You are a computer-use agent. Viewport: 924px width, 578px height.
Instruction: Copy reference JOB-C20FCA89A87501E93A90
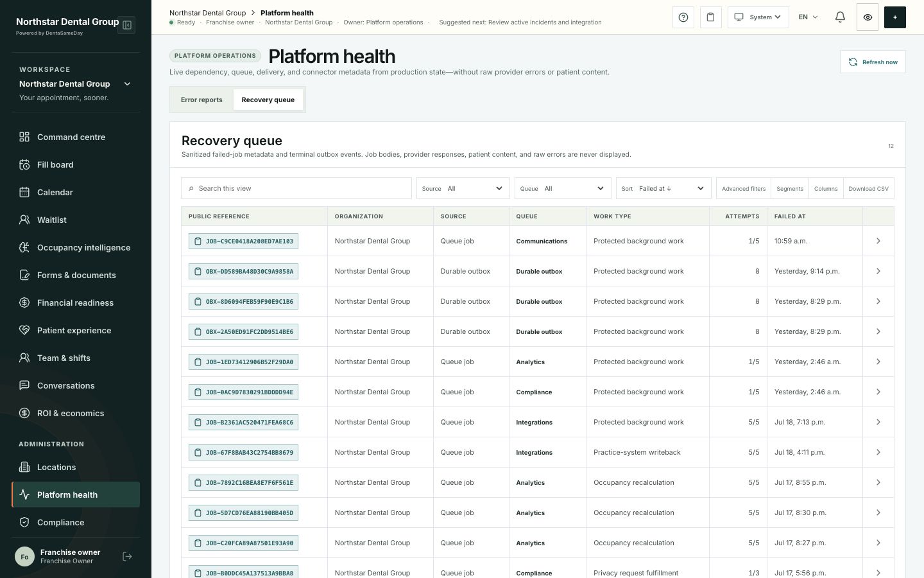[x=243, y=543]
